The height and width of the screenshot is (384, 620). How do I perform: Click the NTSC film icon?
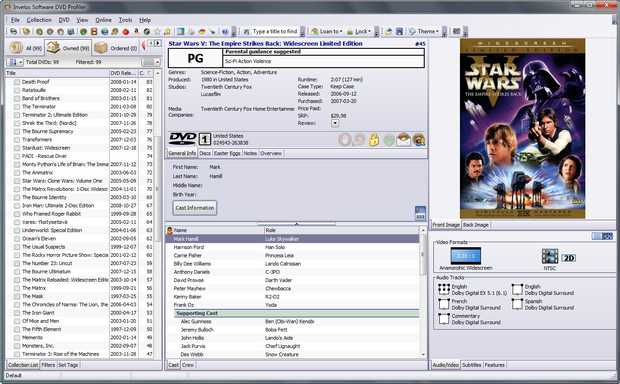(550, 256)
